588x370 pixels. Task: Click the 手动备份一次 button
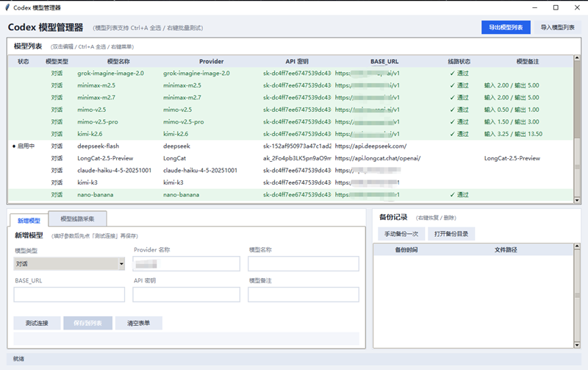coord(401,234)
